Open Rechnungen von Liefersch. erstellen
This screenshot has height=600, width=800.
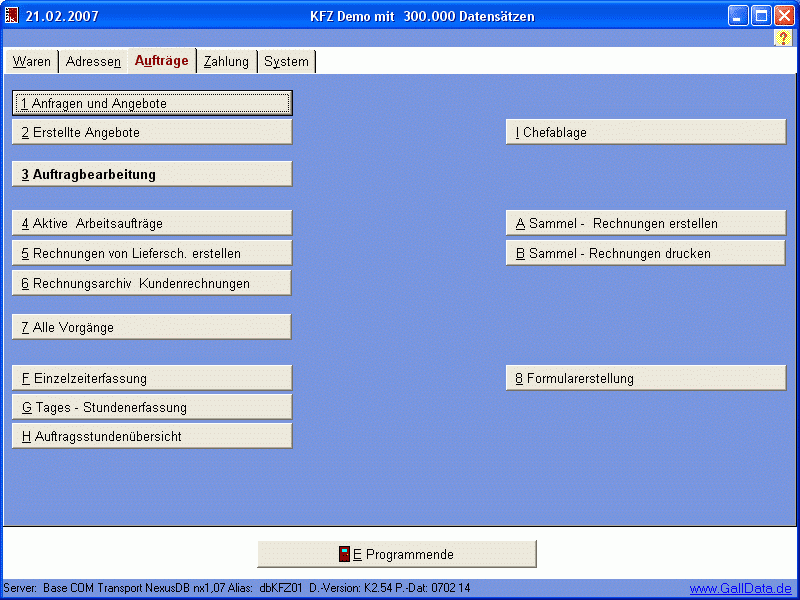pyautogui.click(x=152, y=253)
